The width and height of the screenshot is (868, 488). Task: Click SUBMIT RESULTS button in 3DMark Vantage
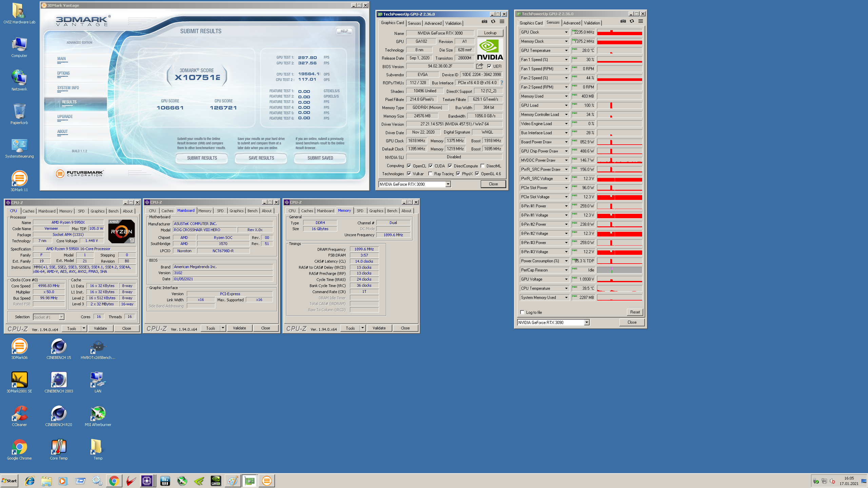(202, 158)
